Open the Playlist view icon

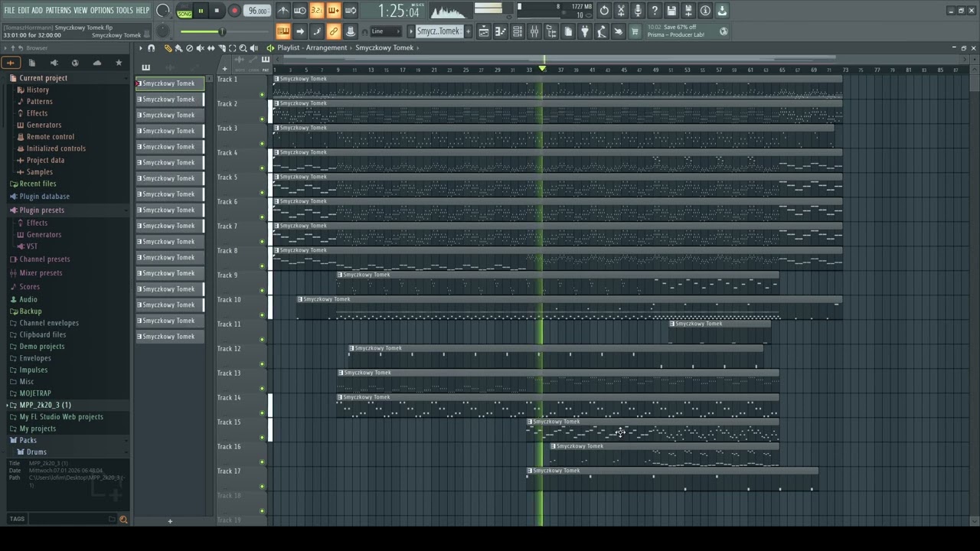point(484,31)
